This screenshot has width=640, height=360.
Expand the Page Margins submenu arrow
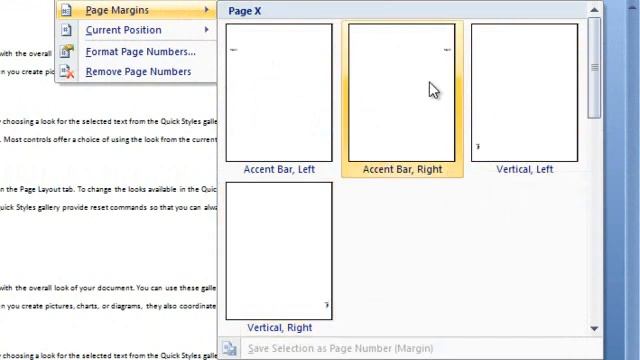coord(207,9)
